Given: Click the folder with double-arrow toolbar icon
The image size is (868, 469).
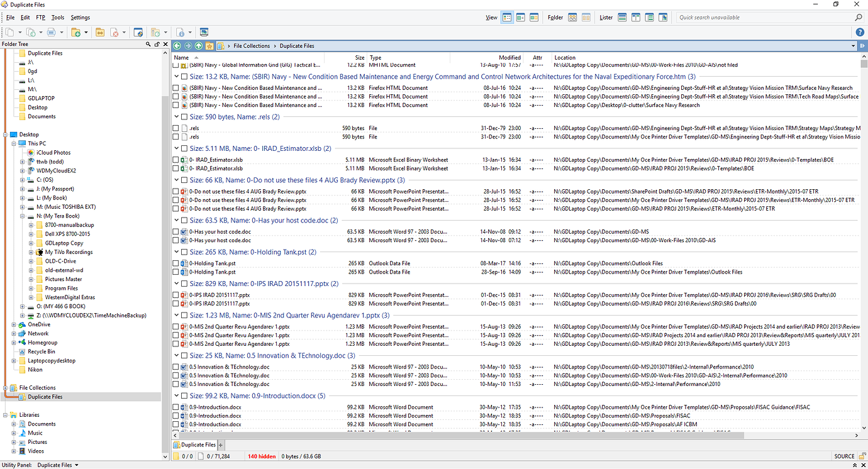Looking at the screenshot, I should pyautogui.click(x=99, y=32).
